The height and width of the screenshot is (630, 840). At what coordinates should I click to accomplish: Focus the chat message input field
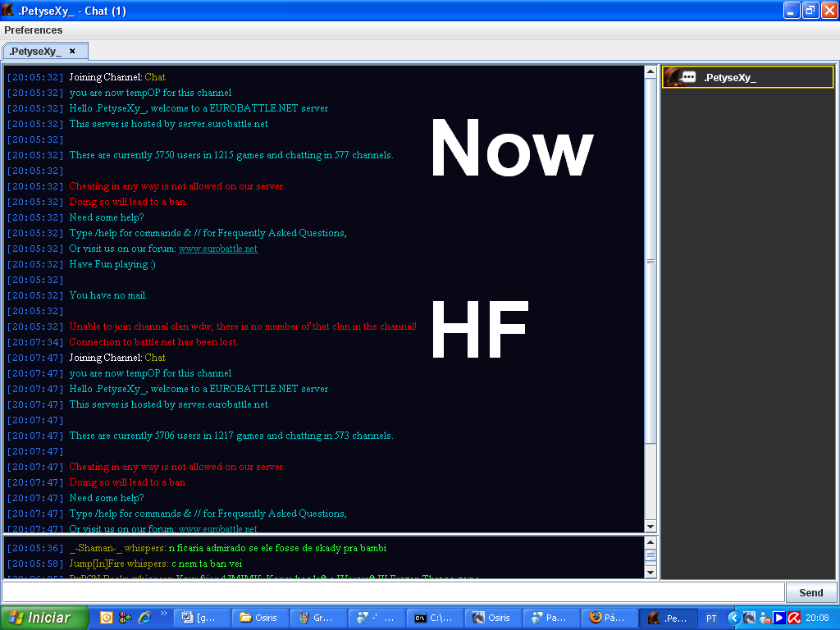pyautogui.click(x=393, y=592)
